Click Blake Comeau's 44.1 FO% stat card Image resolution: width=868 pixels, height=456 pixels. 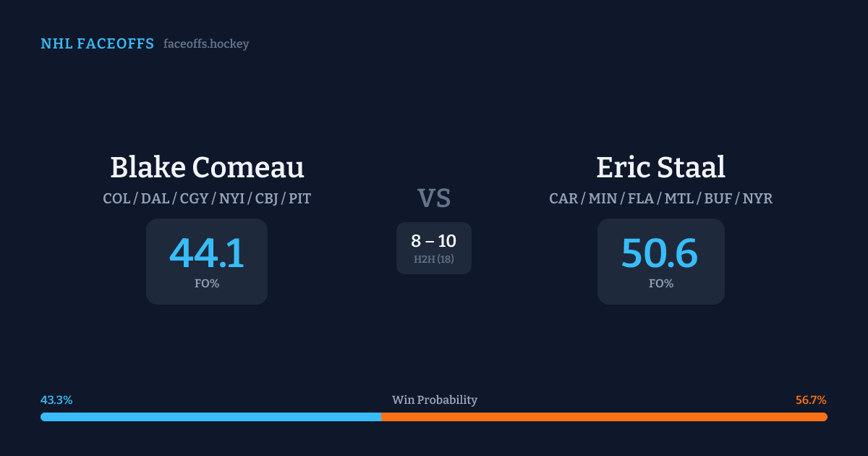(207, 261)
